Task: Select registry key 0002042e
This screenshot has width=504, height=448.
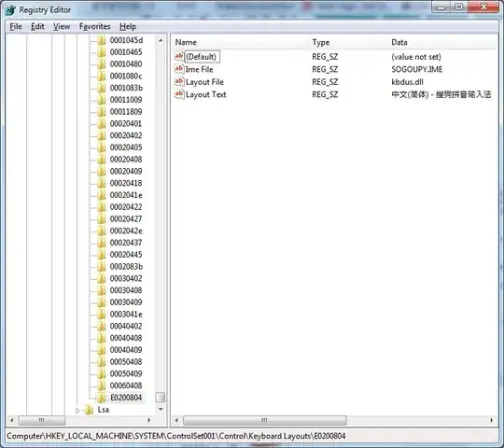Action: click(126, 231)
